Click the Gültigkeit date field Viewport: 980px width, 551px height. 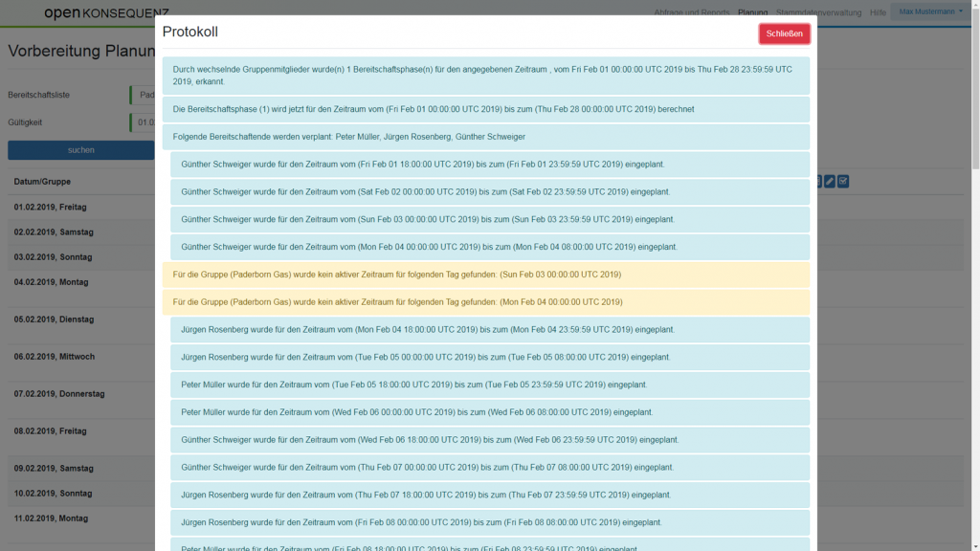pos(143,122)
